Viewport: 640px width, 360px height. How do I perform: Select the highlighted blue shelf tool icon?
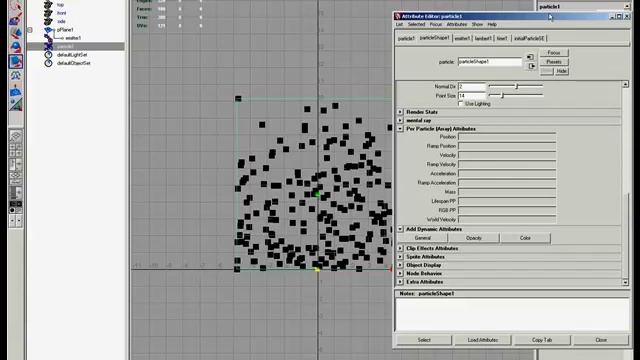pyautogui.click(x=16, y=62)
